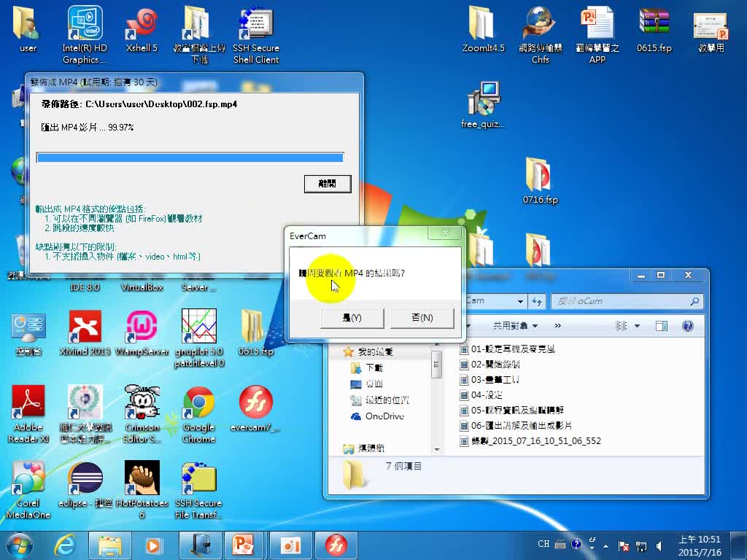Viewport: 747px width, 560px height.
Task: Select 下載 in the Explorer navigation pane
Action: click(374, 367)
